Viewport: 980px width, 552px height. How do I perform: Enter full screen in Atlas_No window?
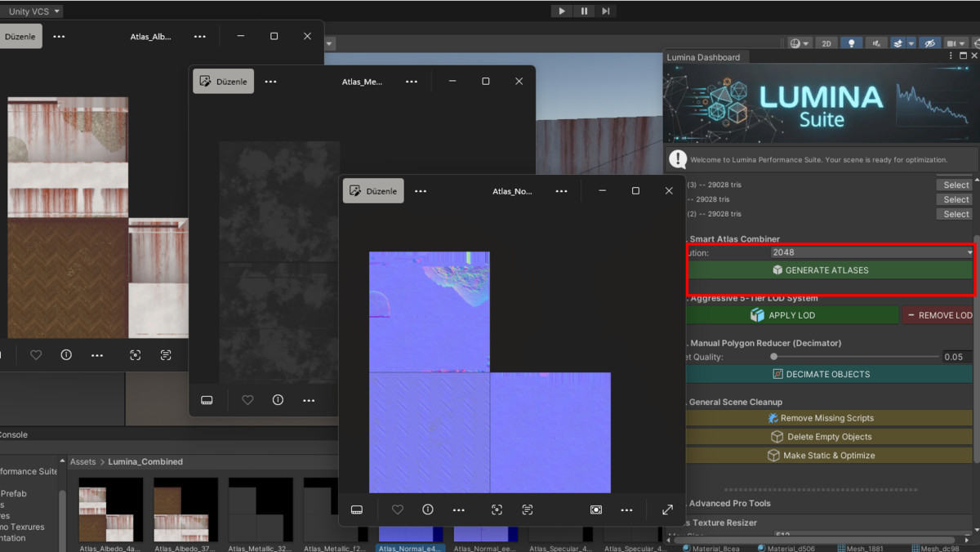(x=667, y=510)
